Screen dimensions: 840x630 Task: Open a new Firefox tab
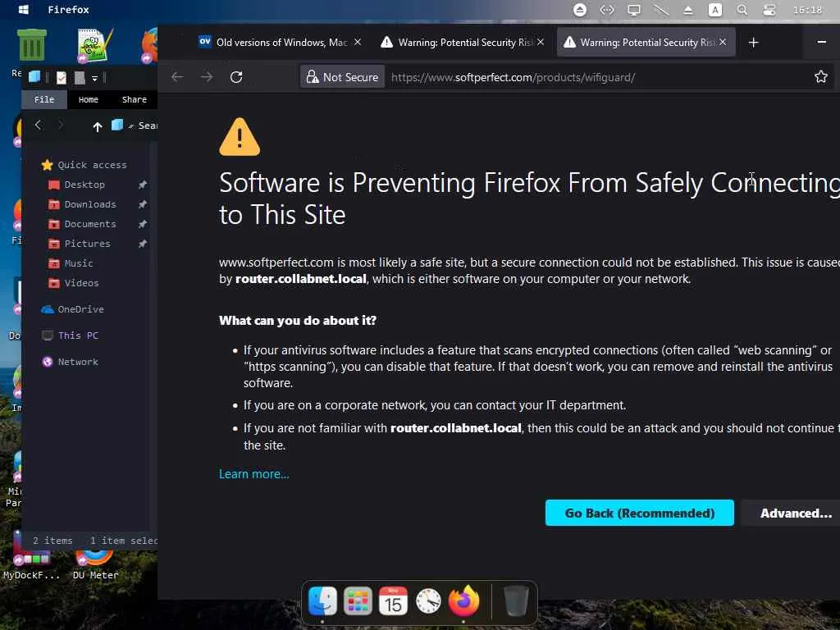(x=753, y=43)
